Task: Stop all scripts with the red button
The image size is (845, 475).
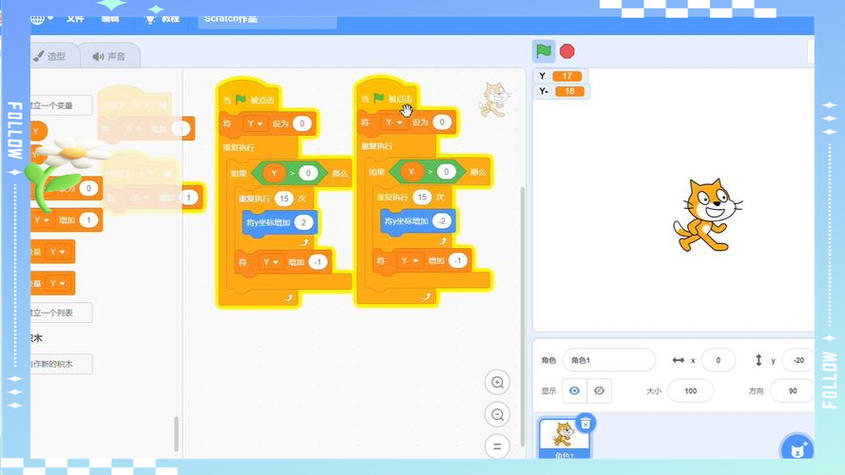Action: pyautogui.click(x=567, y=51)
